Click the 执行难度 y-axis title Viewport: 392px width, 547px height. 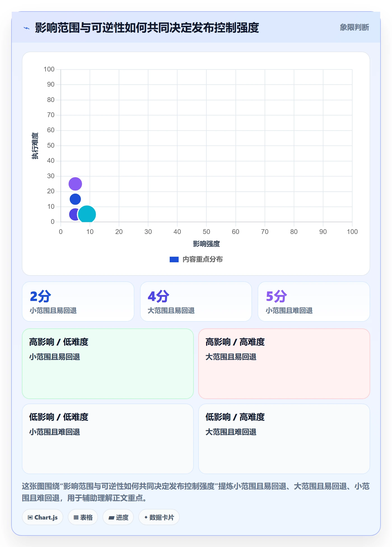(35, 146)
